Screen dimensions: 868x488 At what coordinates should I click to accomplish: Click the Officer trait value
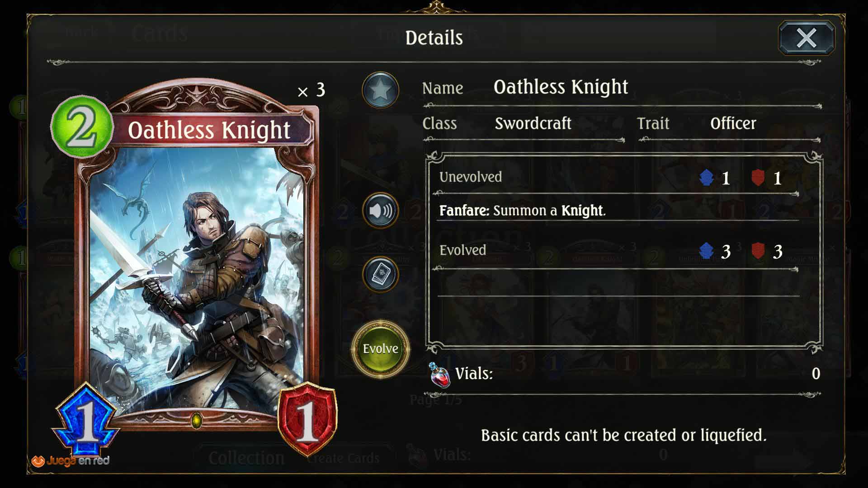pyautogui.click(x=733, y=123)
